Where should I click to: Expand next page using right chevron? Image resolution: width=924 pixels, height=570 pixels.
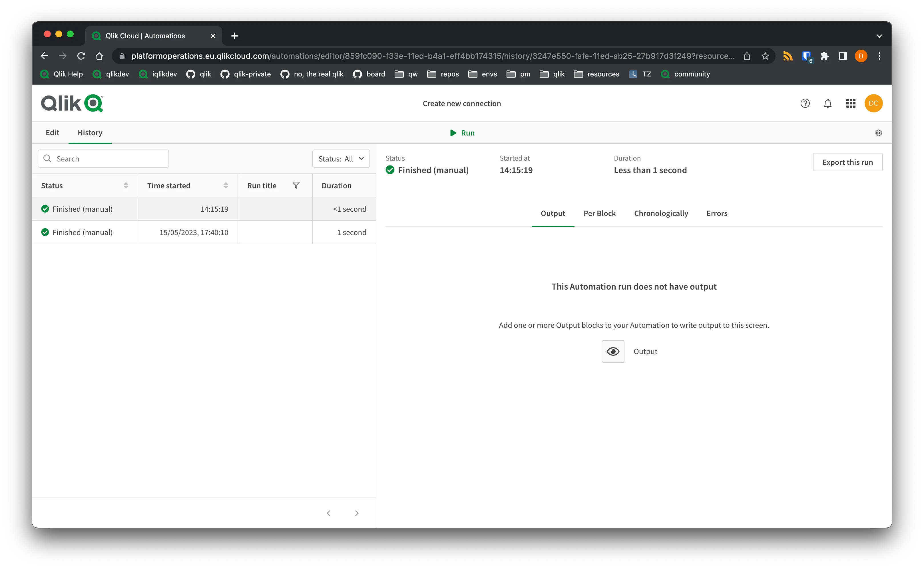pos(357,513)
